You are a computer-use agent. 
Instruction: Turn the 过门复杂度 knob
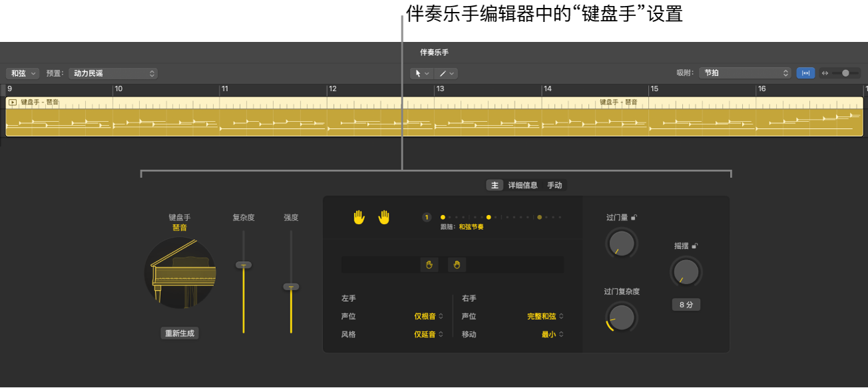click(x=620, y=317)
